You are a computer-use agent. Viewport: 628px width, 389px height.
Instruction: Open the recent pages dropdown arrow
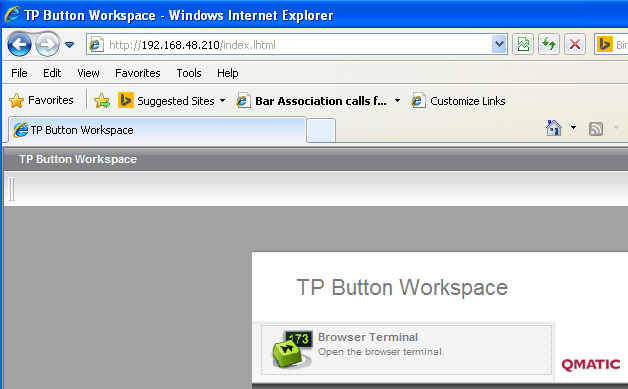tap(70, 44)
